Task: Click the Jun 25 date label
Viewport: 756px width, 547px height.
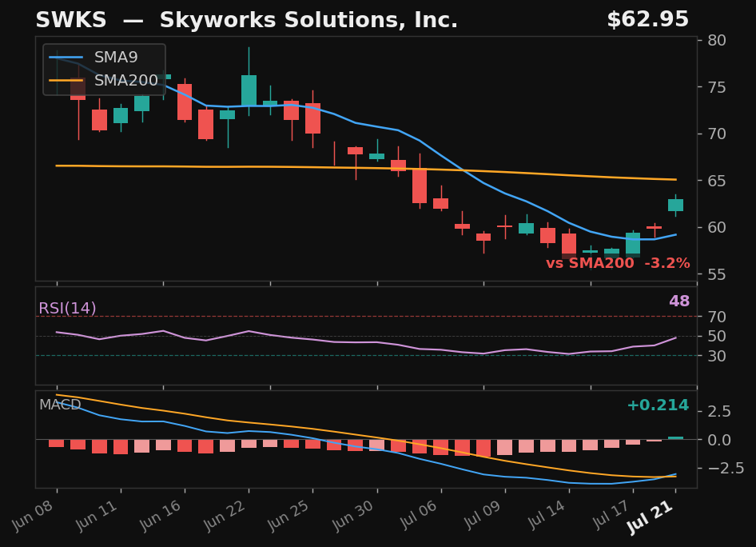Action: 288,516
